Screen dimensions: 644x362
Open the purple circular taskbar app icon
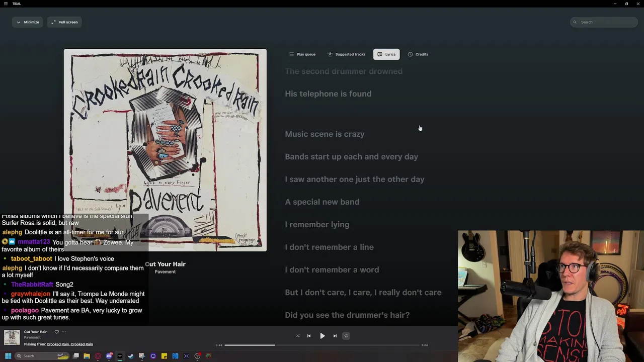click(153, 356)
